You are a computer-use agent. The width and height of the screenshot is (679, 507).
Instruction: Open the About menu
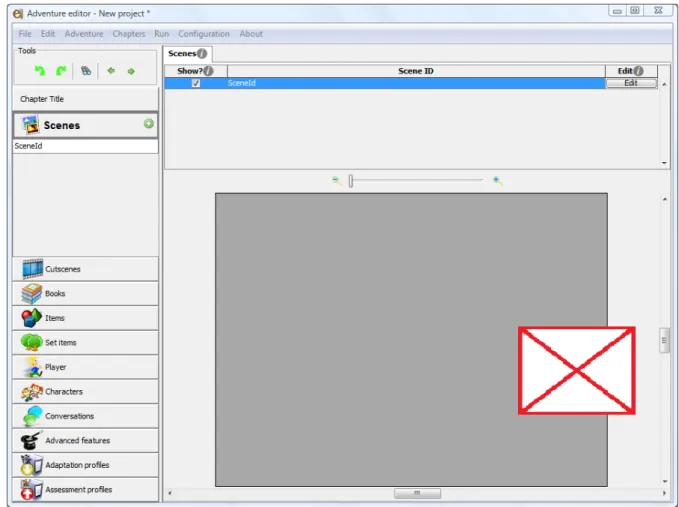coord(251,34)
